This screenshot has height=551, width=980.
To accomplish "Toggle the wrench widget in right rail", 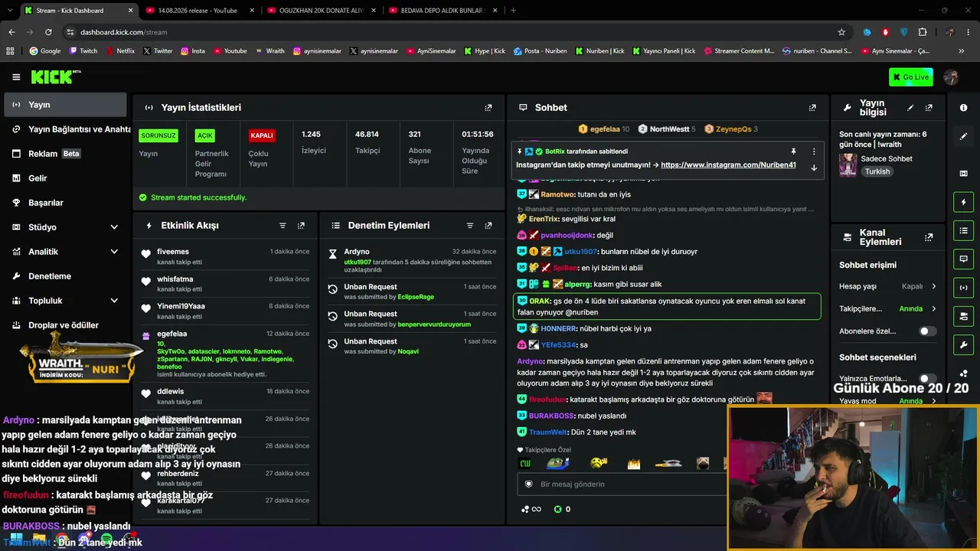I will click(x=963, y=344).
